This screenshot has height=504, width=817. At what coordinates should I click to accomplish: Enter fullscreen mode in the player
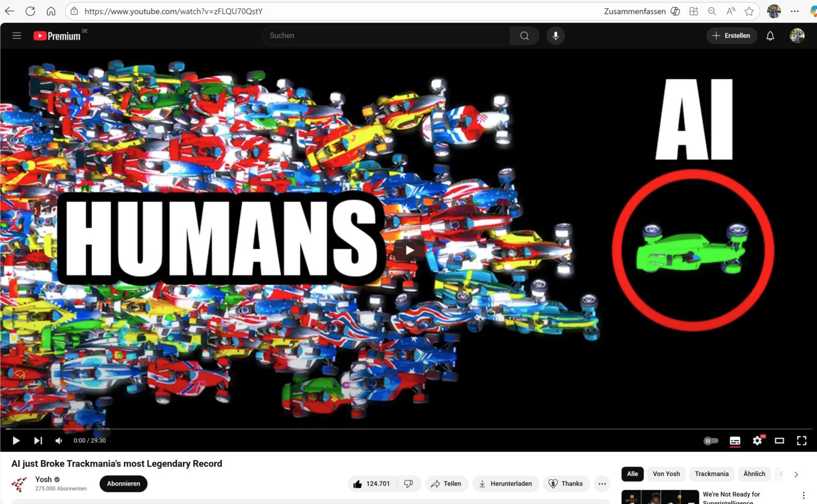(801, 440)
